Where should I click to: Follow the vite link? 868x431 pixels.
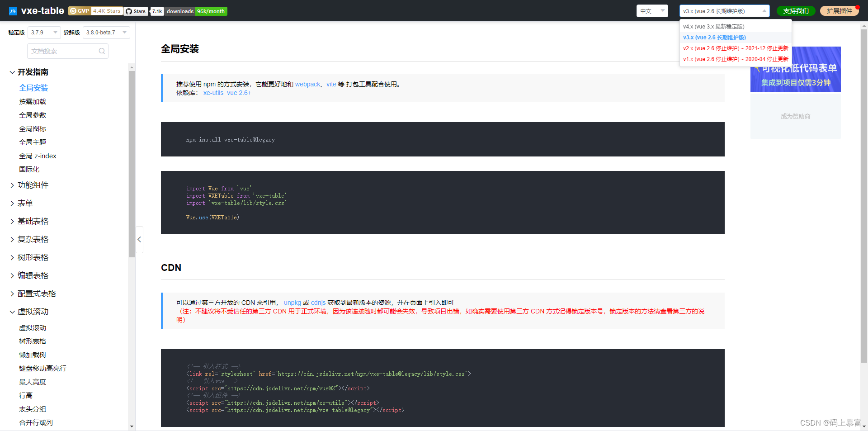[x=331, y=84]
